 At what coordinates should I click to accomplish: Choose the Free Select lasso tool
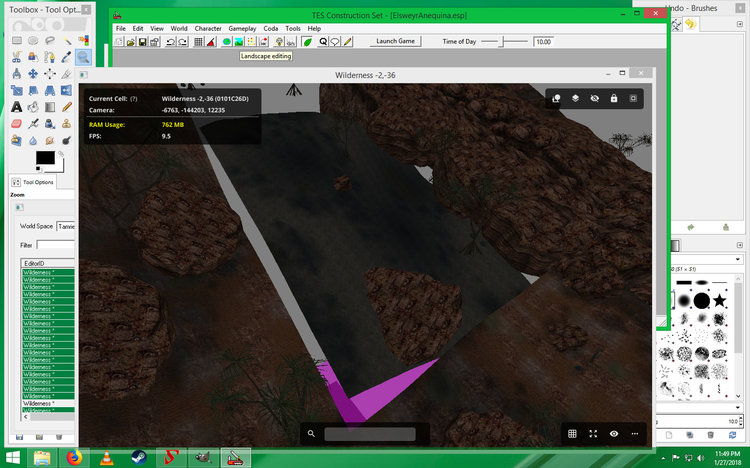click(x=50, y=41)
